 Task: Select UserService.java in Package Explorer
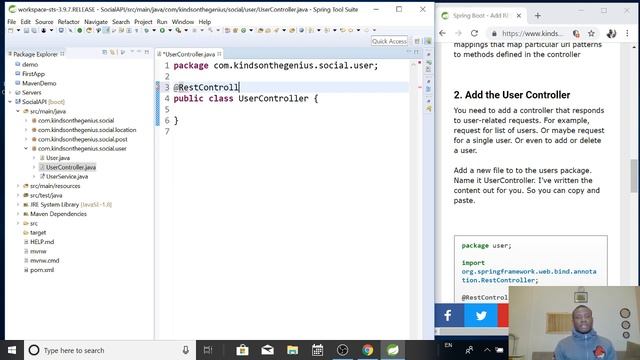click(x=67, y=177)
